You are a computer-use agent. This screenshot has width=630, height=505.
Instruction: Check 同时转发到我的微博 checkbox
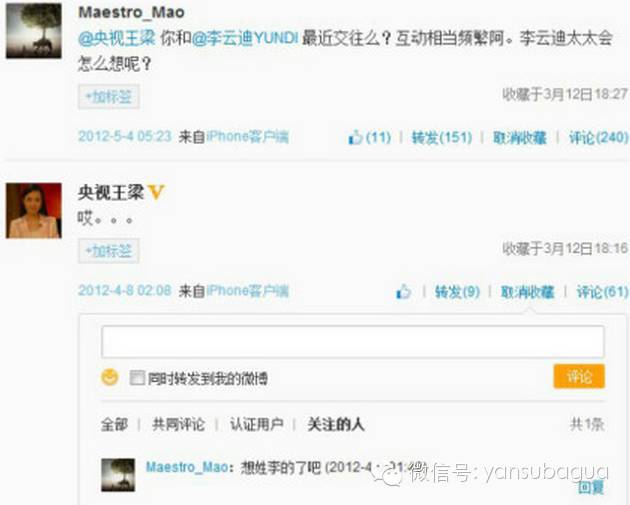pyautogui.click(x=137, y=378)
